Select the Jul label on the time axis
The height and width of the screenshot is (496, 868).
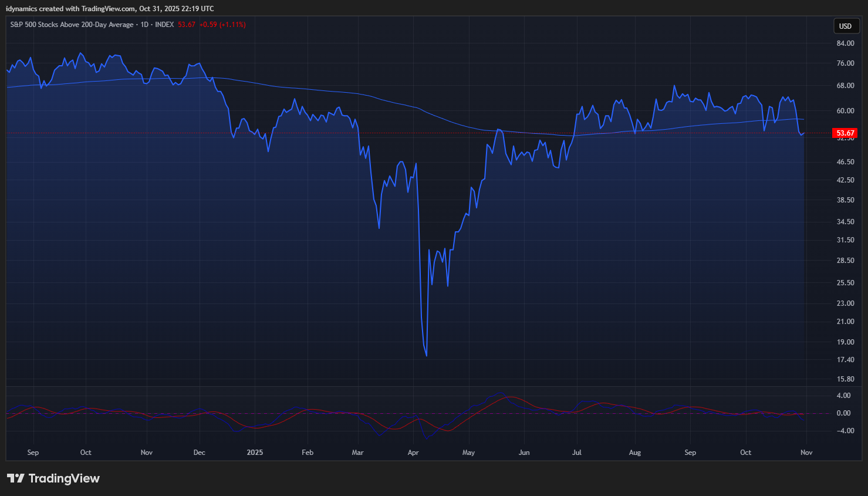577,453
